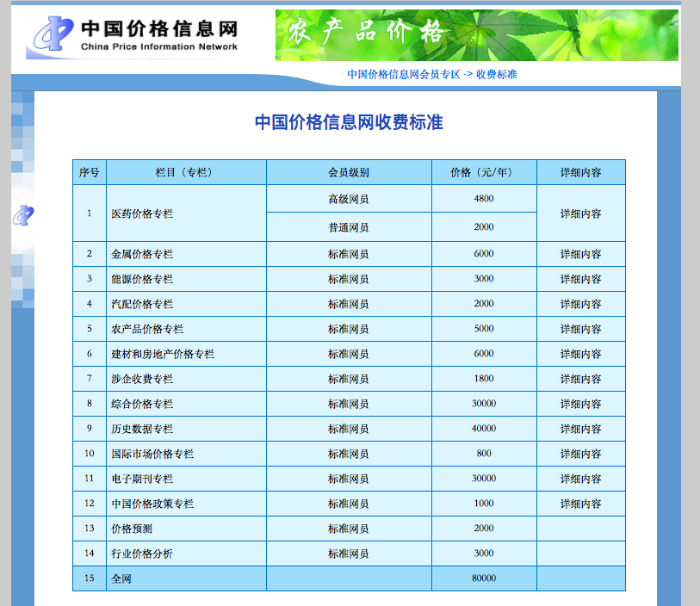Screen dimensions: 700x606
Task: Open 详细内容 for 农产品价格专栏
Action: 581,330
